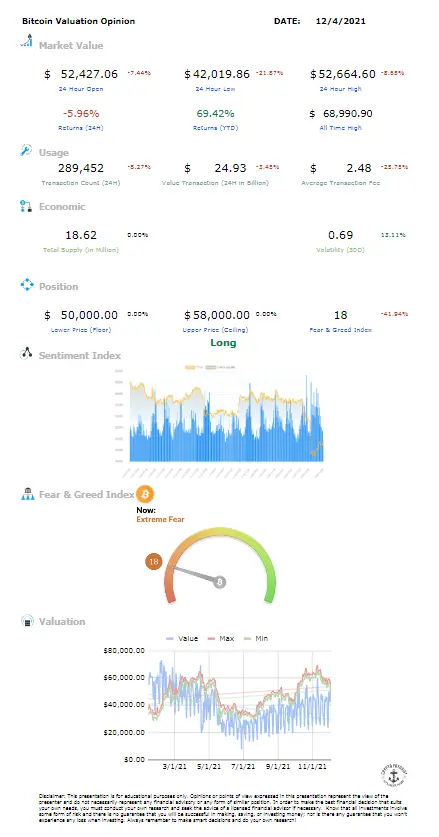Toggle the Min series in chart legend
Image resolution: width=439 pixels, height=837 pixels.
coord(255,638)
